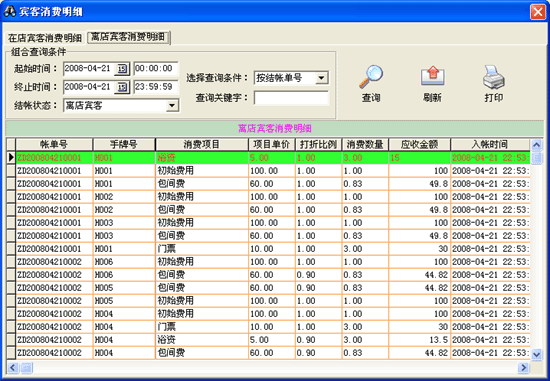
Task: Open calendar picker for 起始时间 date
Action: [122, 68]
